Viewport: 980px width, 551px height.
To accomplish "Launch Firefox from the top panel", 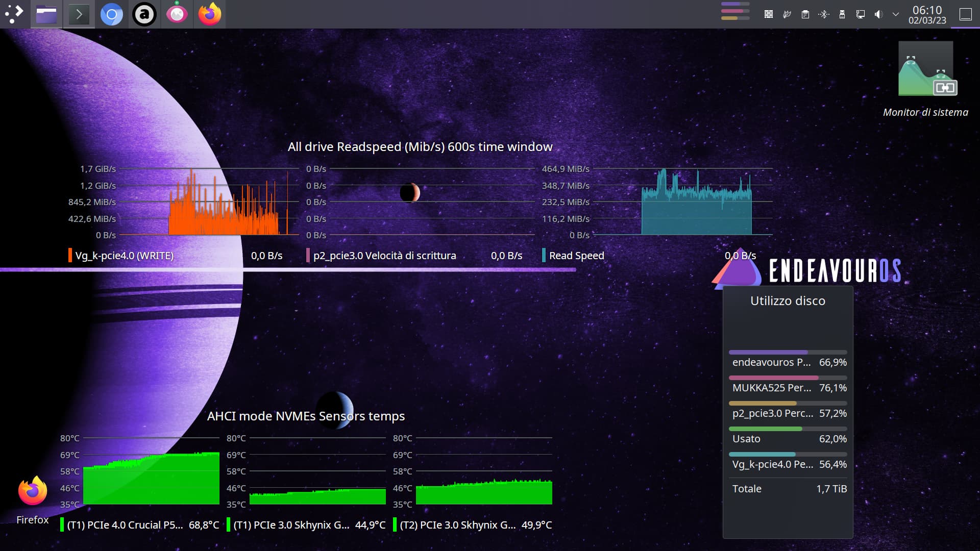I will click(x=210, y=14).
